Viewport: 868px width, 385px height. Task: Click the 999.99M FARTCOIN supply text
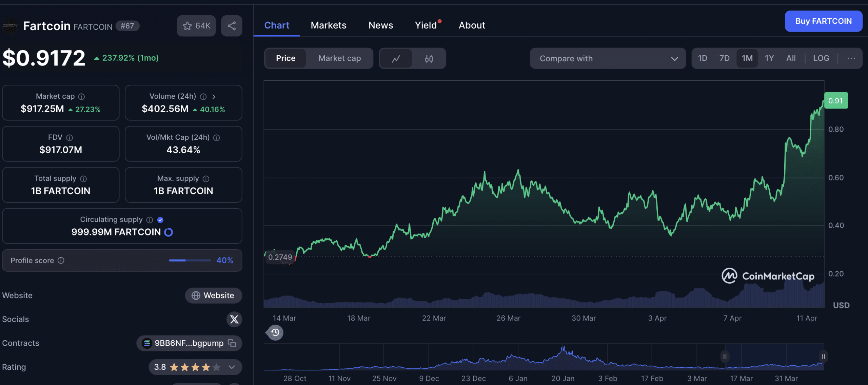coord(116,232)
